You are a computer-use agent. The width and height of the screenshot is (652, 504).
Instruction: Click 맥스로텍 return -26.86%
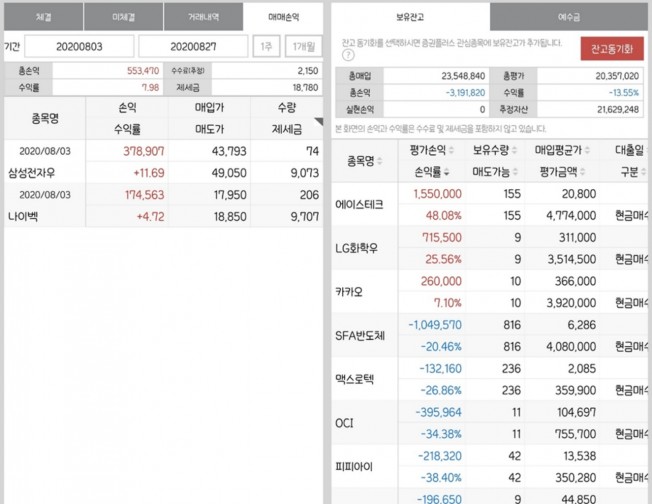click(x=441, y=390)
